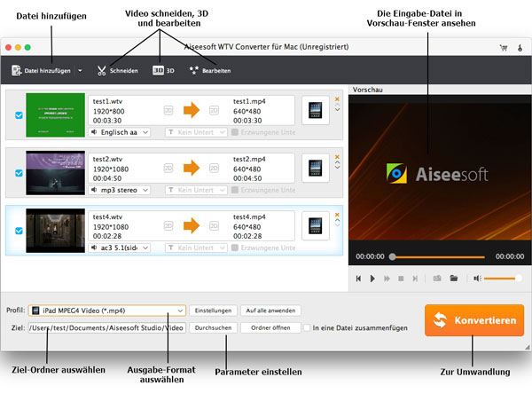The width and height of the screenshot is (532, 401).
Task: Toggle Erzwungene Untertitel checkbox for test4.wtv
Action: click(x=234, y=248)
